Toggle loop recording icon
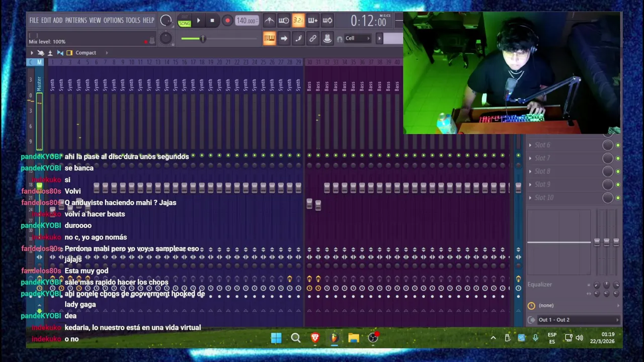 328,21
